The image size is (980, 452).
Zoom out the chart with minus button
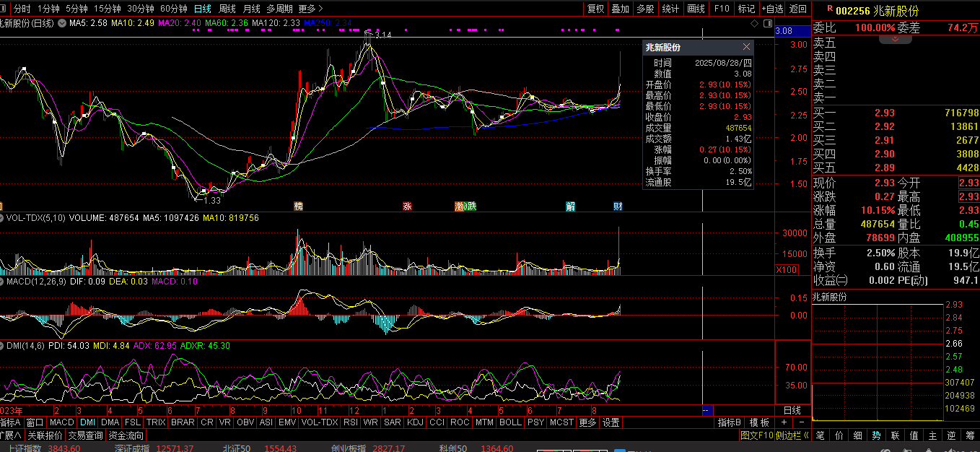coord(801,422)
